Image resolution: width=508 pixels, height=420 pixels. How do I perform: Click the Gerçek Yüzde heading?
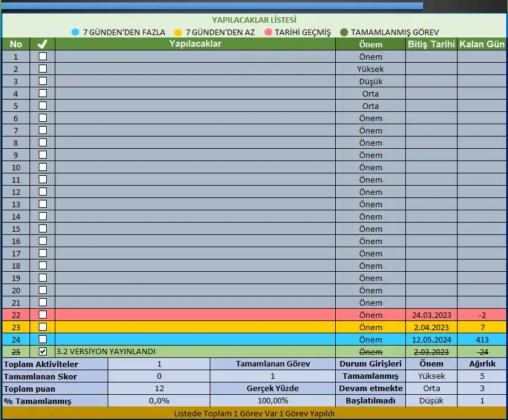[273, 388]
